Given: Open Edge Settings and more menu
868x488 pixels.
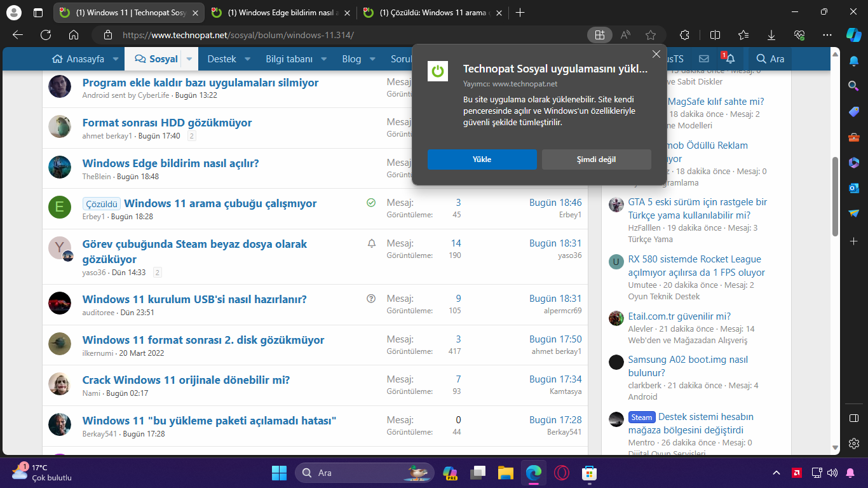Looking at the screenshot, I should [x=827, y=35].
